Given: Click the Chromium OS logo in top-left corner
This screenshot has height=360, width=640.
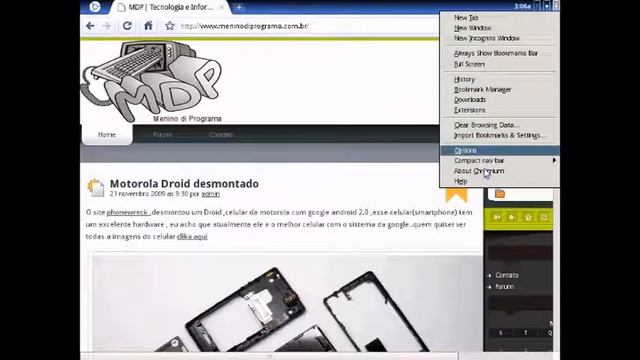Looking at the screenshot, I should coord(95,7).
